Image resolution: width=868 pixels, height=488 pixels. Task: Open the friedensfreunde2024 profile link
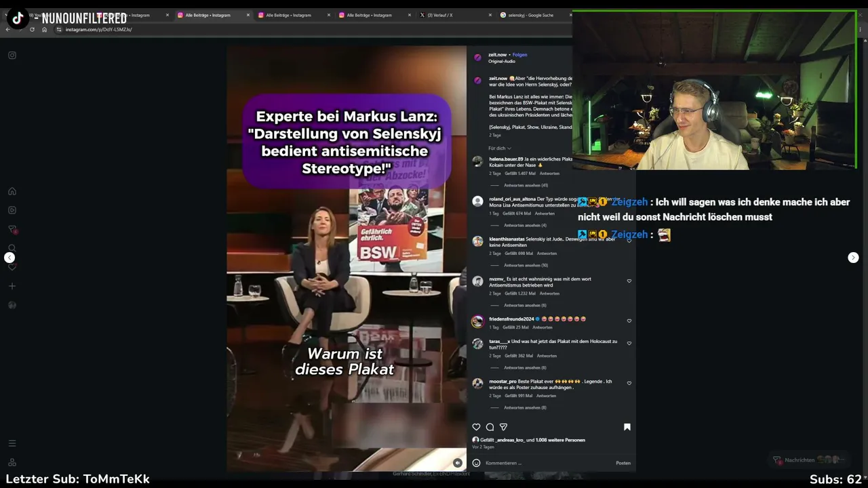point(511,319)
